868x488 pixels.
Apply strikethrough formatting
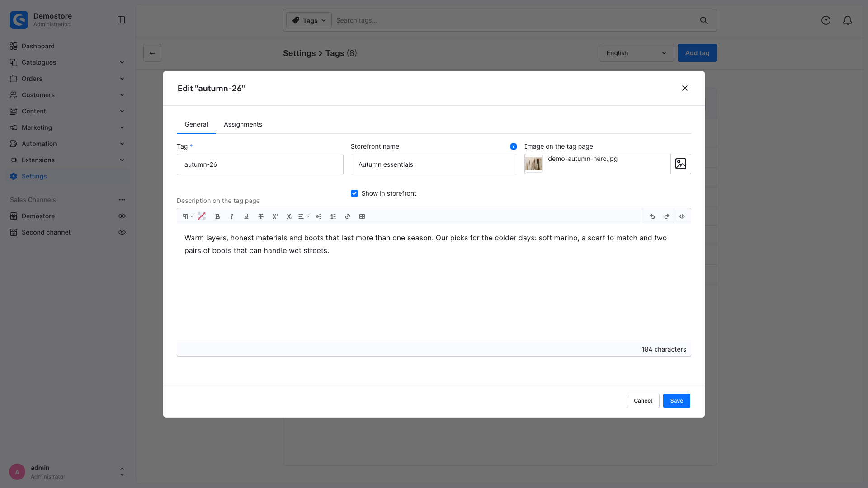click(261, 216)
